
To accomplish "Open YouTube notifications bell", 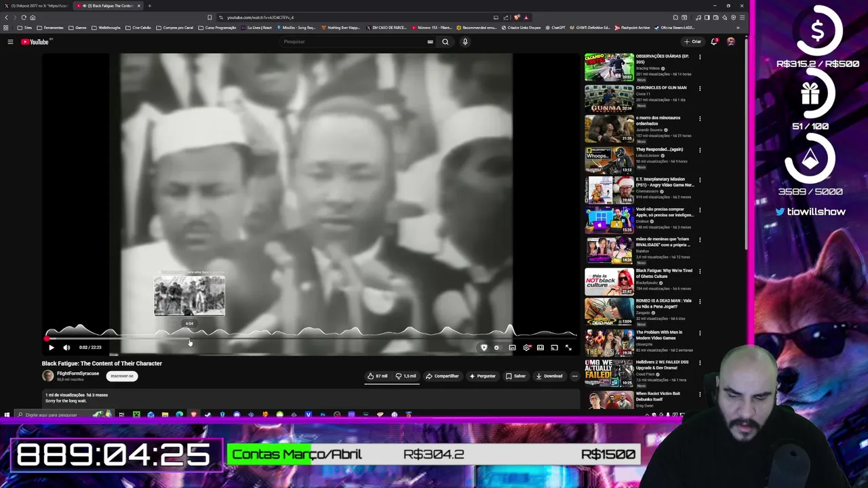I will point(714,42).
